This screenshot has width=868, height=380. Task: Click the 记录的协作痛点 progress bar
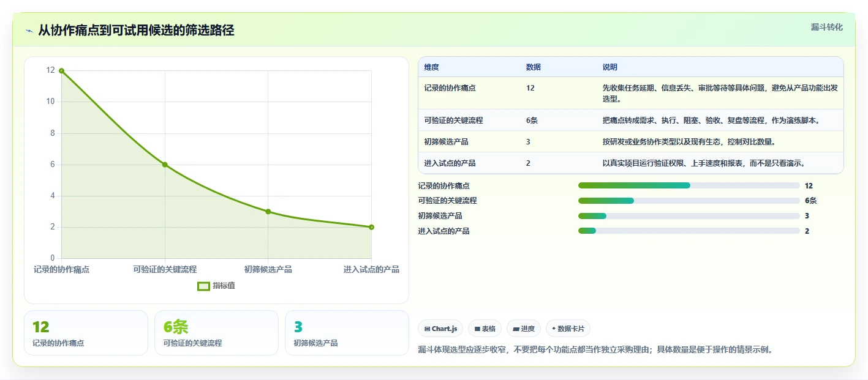tap(689, 185)
